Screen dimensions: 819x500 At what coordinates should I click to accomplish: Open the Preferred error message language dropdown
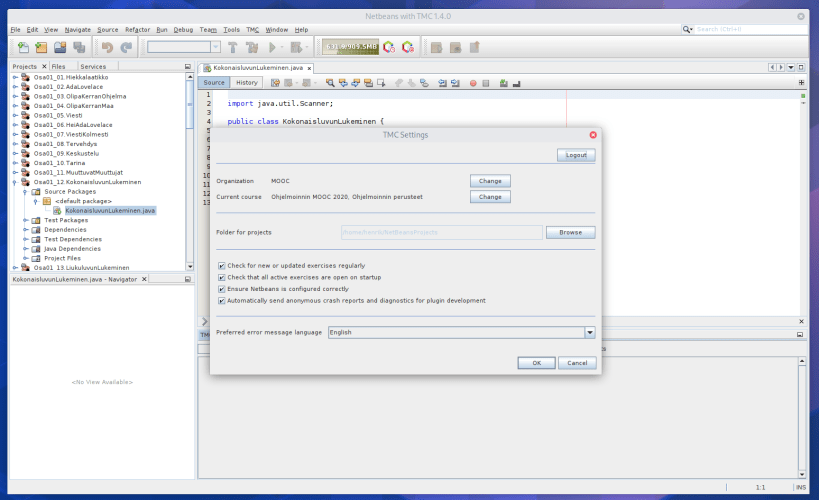tap(590, 332)
